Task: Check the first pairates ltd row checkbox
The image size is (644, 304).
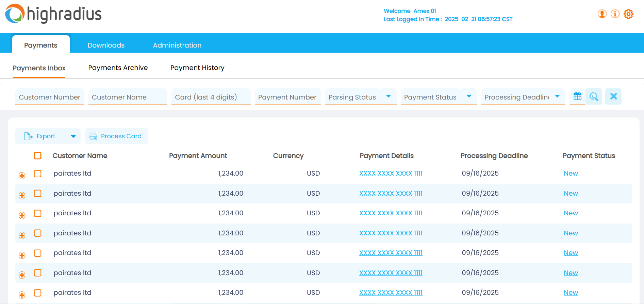Action: point(38,174)
